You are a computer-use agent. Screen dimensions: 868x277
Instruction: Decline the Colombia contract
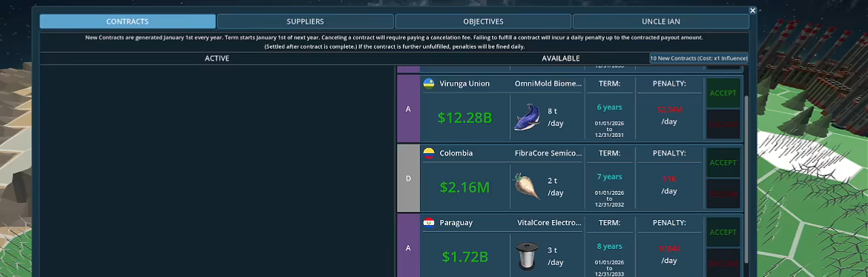point(723,193)
